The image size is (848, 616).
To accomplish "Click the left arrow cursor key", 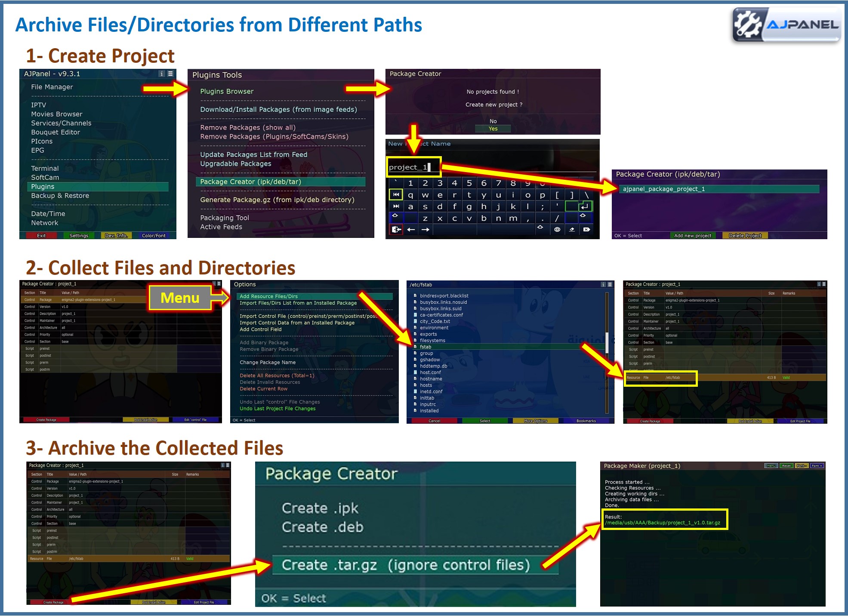I will click(x=411, y=229).
